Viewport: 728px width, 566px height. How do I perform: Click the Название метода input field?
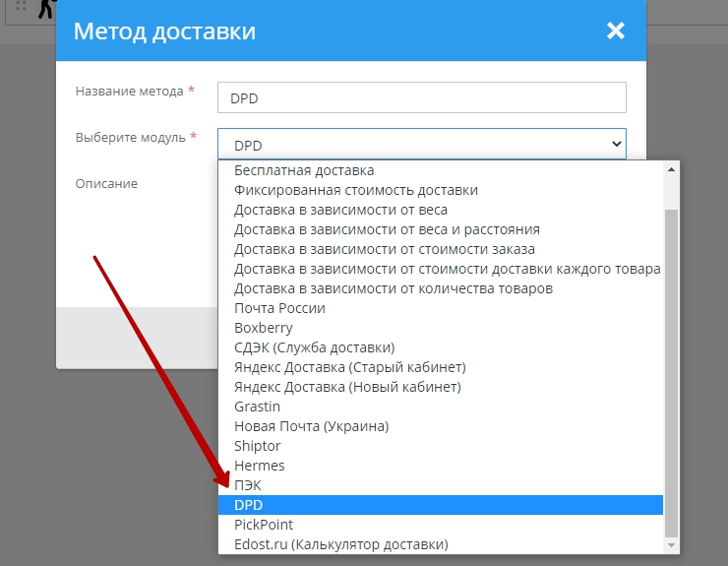click(x=421, y=97)
